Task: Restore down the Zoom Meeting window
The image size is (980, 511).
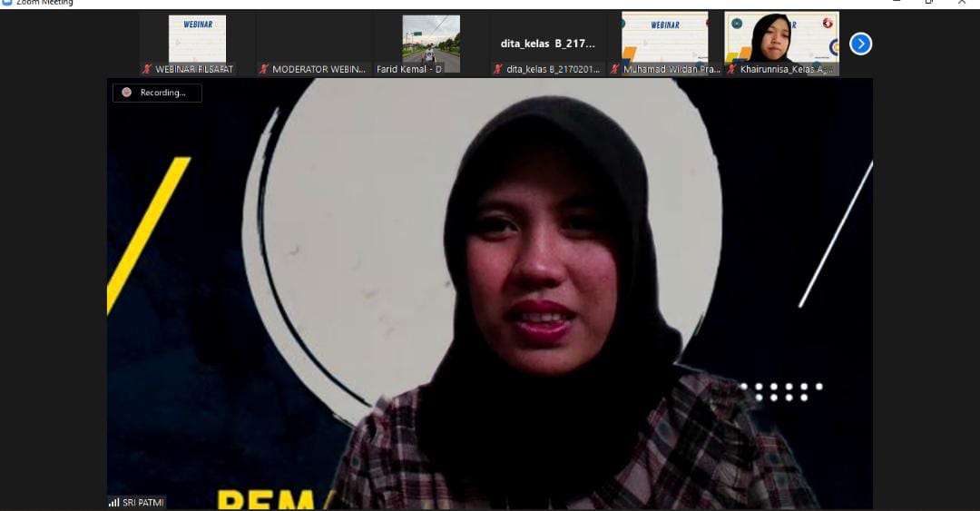Action: point(929,2)
